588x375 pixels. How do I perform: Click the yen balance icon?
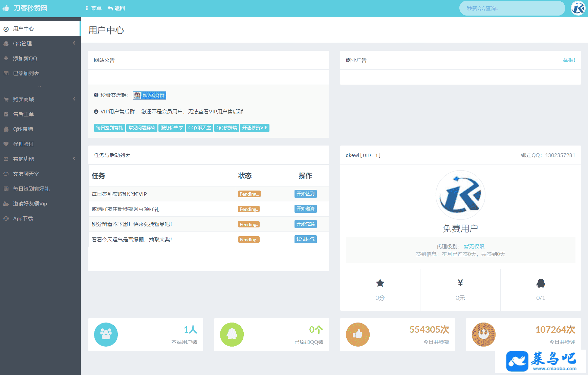(x=460, y=283)
